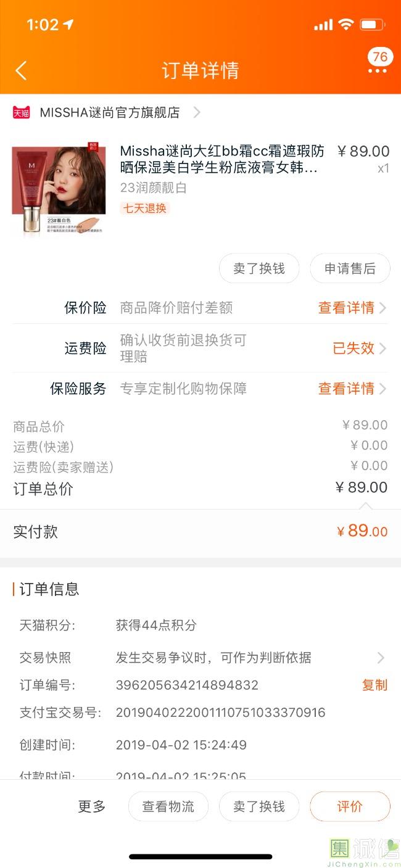
Task: Copy the order number with 复制
Action: (x=374, y=685)
